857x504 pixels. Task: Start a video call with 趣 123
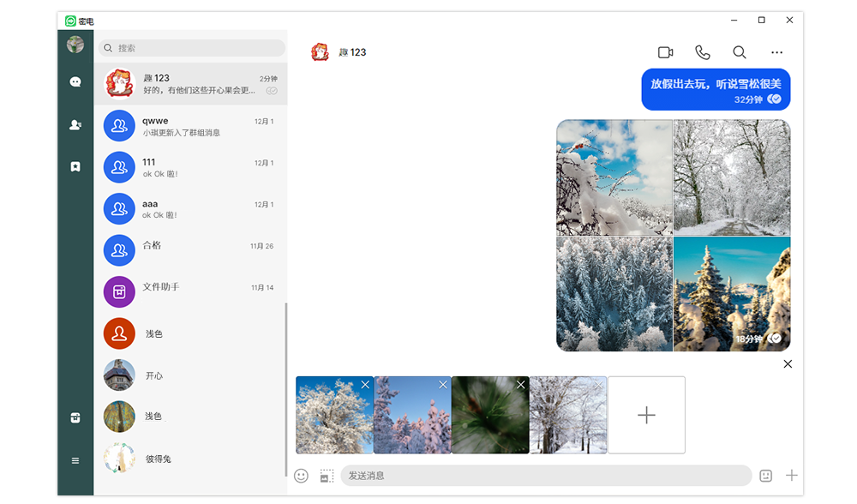pos(665,52)
